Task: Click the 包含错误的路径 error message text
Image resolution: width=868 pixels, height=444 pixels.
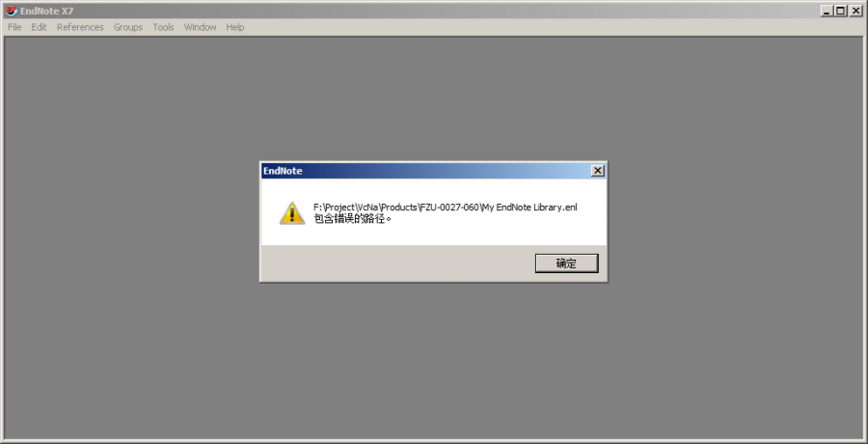Action: (352, 218)
